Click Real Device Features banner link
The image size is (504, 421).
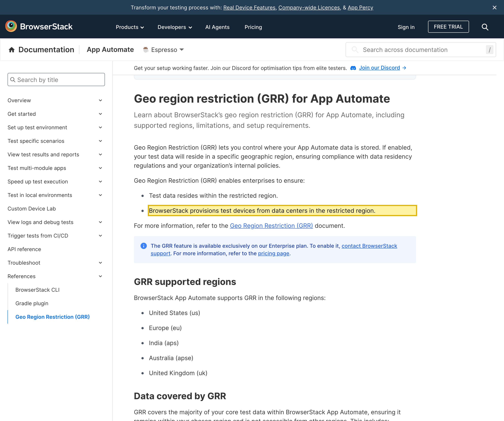click(x=249, y=8)
